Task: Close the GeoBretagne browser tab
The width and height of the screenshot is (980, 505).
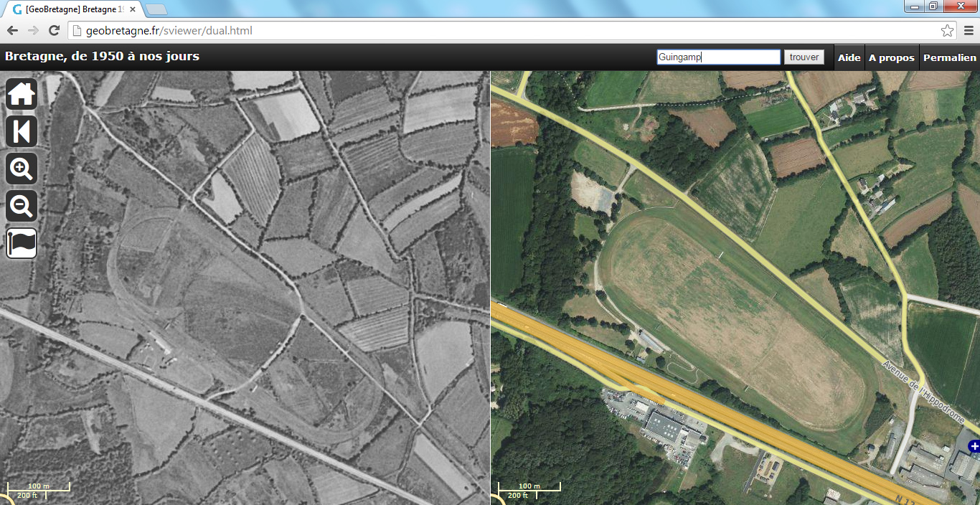Action: tap(133, 9)
